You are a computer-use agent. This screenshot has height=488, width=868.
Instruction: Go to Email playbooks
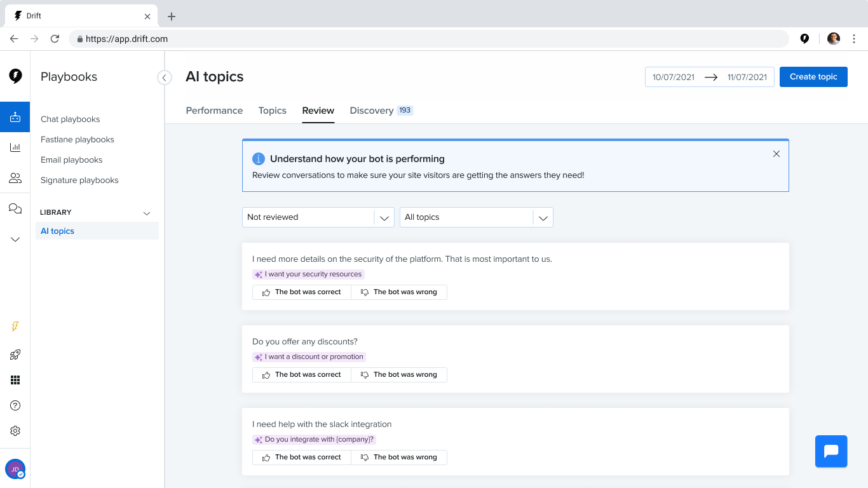72,160
